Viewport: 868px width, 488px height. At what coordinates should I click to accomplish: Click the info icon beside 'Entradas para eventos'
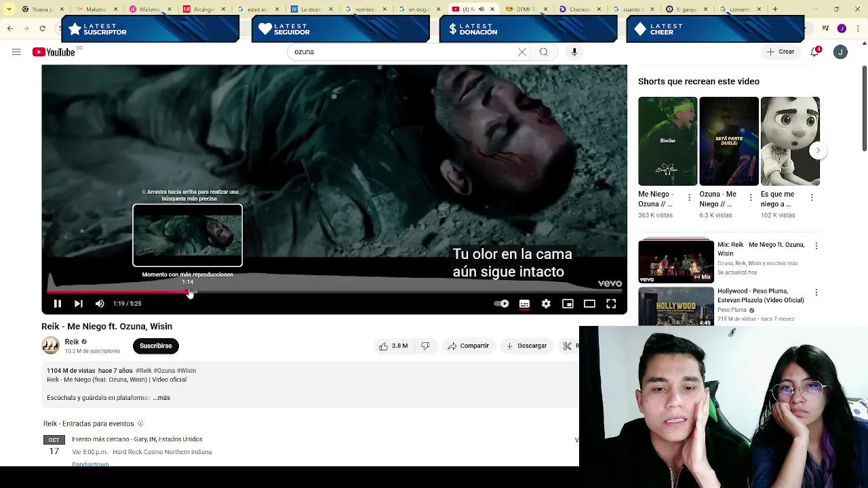pos(140,424)
